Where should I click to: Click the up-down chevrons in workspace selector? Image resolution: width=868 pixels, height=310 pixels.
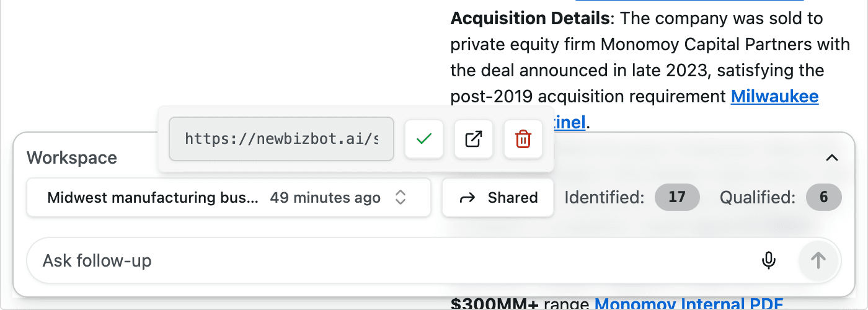coord(401,198)
